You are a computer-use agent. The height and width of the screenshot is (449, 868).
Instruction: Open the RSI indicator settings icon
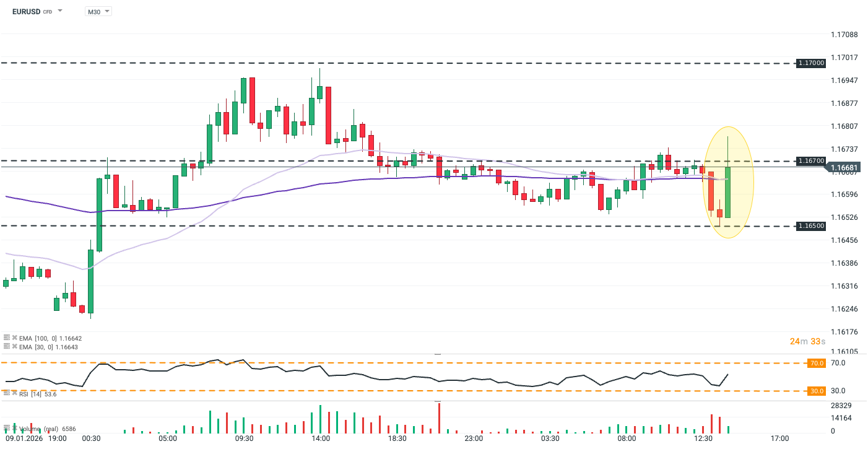[x=7, y=394]
